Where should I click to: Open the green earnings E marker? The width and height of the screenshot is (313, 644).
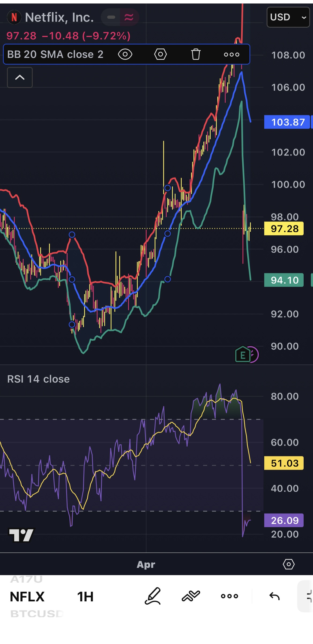coord(243,354)
